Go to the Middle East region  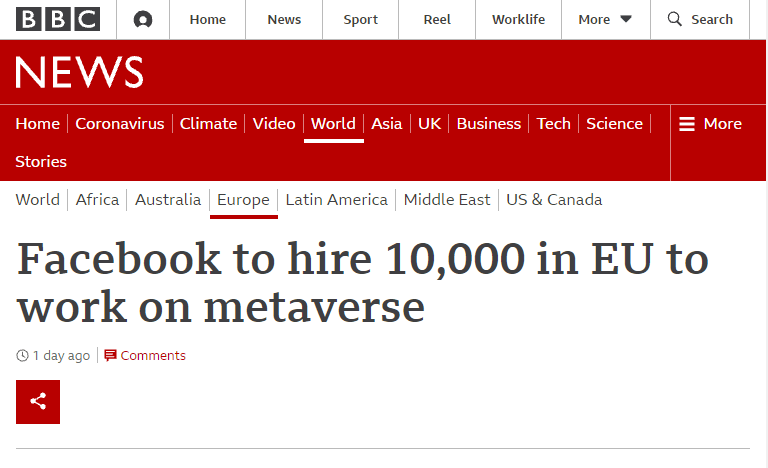tap(447, 199)
